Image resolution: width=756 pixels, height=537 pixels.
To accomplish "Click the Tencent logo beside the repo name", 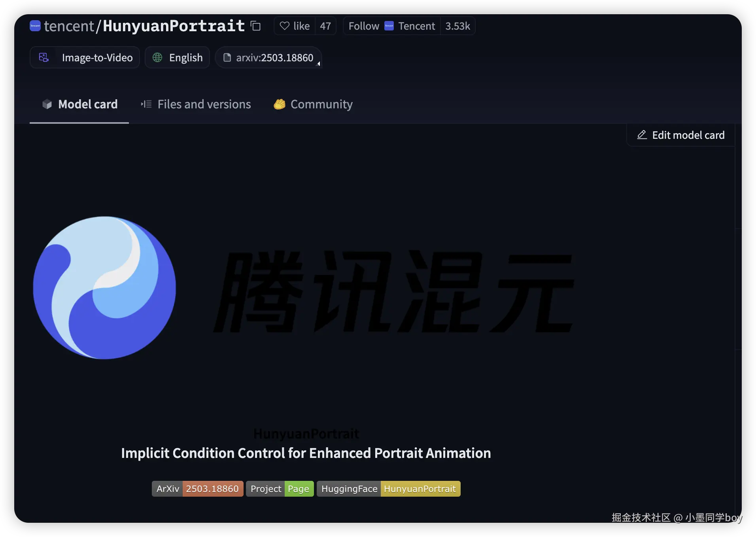I will [35, 26].
